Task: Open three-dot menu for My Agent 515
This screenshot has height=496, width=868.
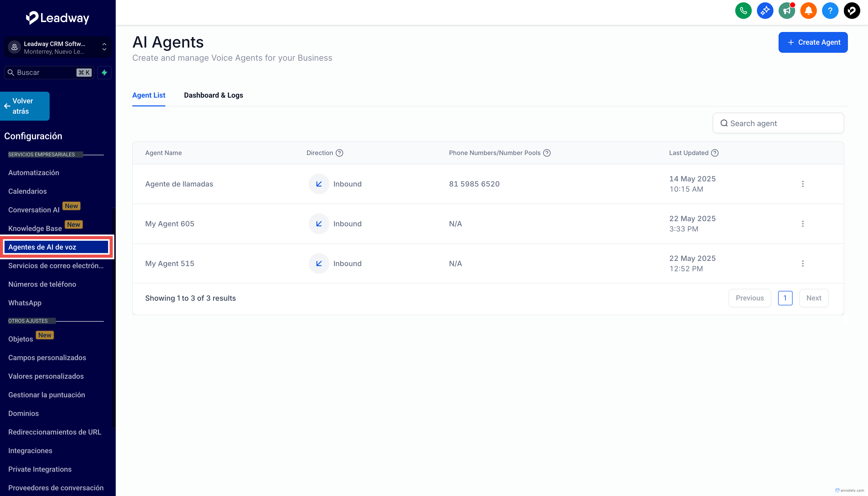Action: pyautogui.click(x=803, y=264)
